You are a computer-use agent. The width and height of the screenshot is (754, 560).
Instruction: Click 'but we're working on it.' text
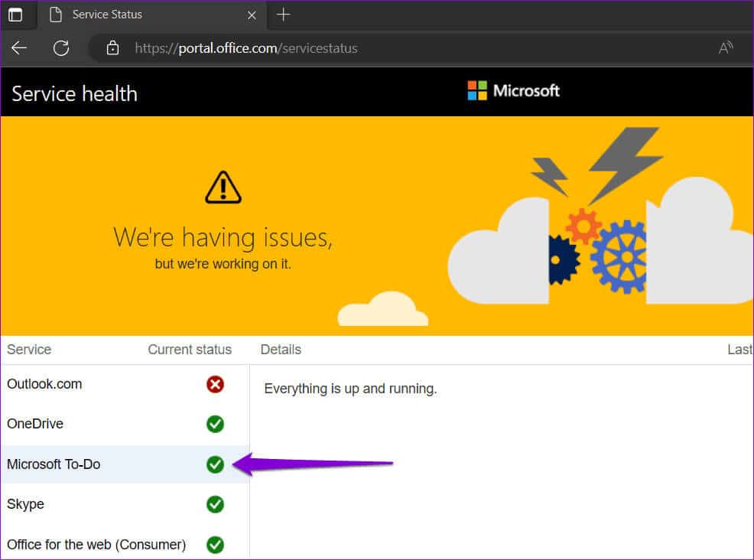[x=223, y=264]
